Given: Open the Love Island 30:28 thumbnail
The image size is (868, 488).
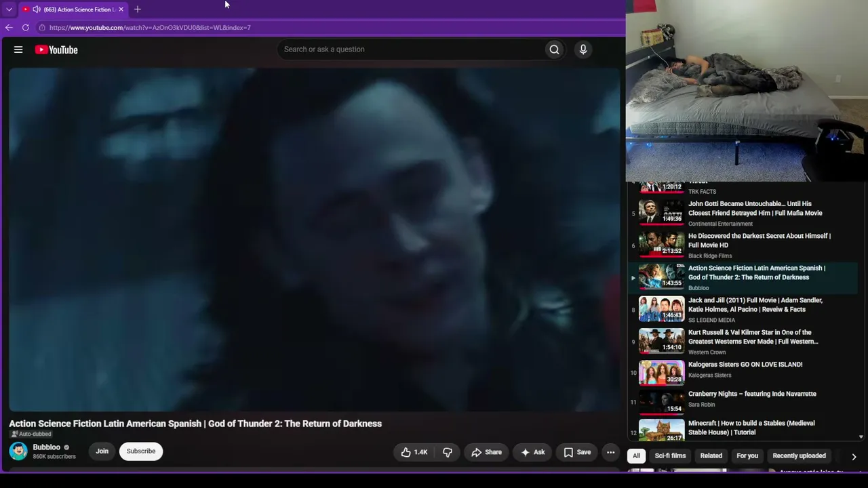Looking at the screenshot, I should 661,372.
